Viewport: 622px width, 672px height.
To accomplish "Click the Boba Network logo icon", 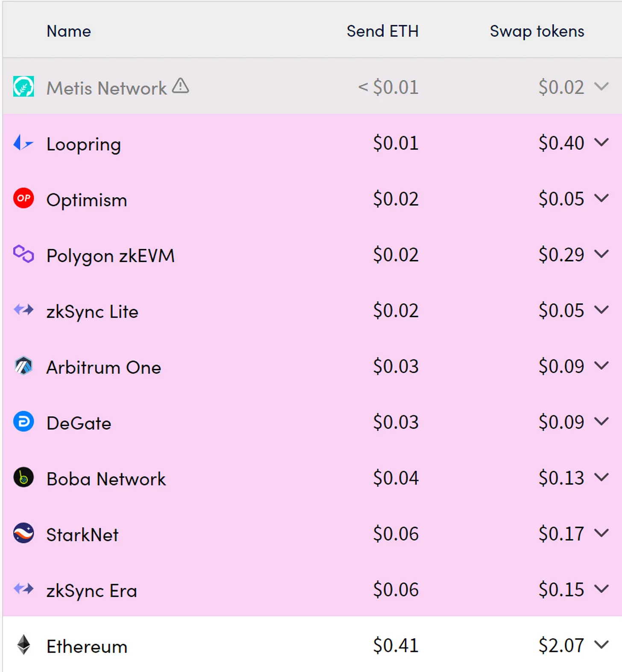I will [x=23, y=478].
